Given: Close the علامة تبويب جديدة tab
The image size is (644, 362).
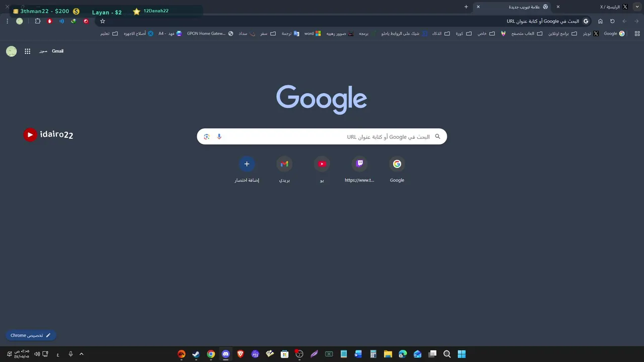Looking at the screenshot, I should point(478,7).
